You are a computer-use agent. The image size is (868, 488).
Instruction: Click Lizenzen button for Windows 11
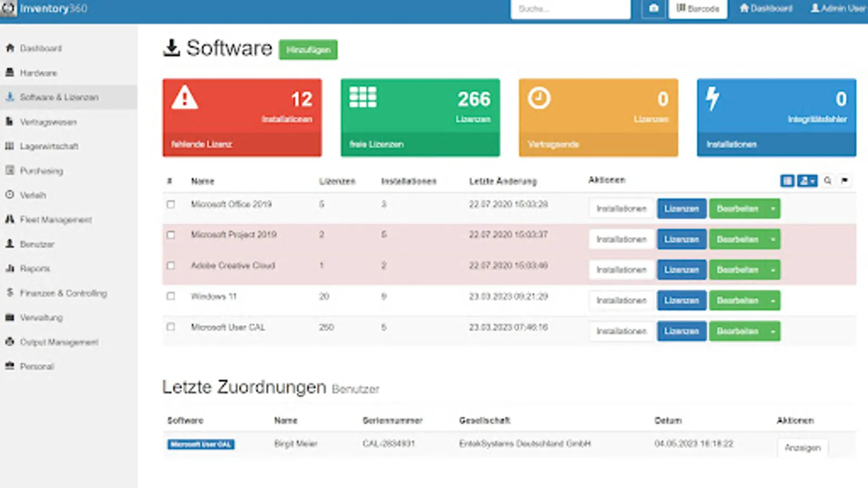[681, 300]
